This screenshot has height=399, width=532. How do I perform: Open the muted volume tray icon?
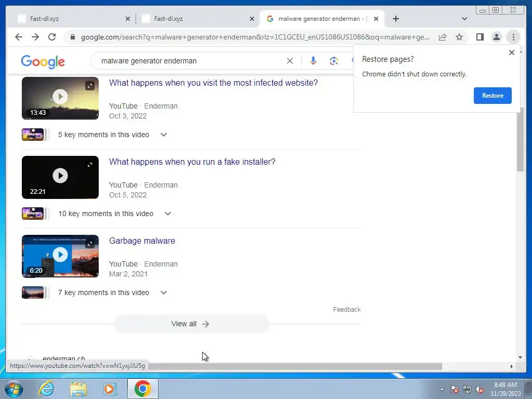tap(480, 389)
